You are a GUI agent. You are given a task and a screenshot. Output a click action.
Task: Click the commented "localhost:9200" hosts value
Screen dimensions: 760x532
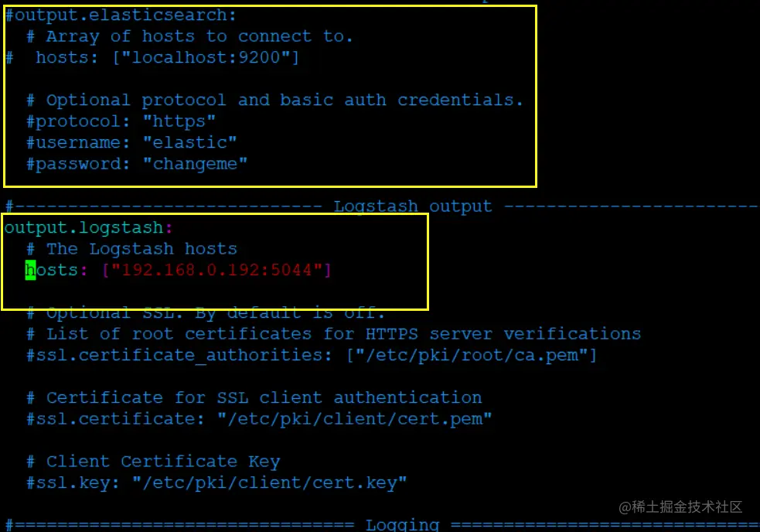click(206, 57)
